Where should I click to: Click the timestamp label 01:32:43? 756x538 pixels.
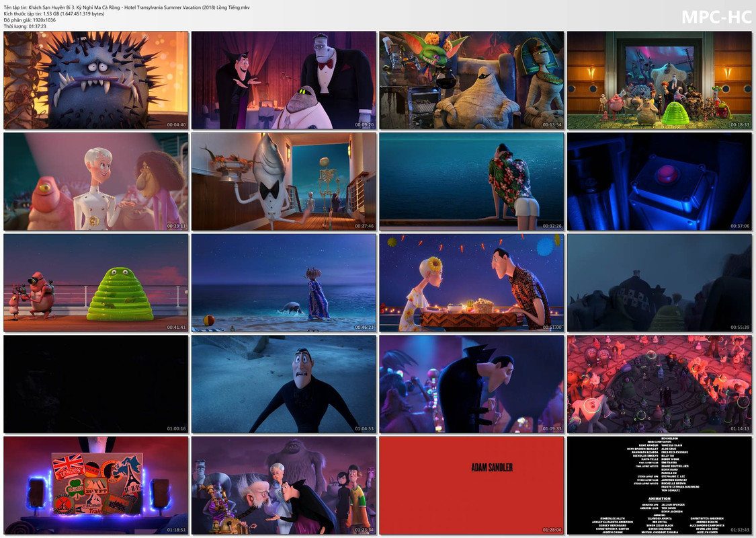coord(740,530)
